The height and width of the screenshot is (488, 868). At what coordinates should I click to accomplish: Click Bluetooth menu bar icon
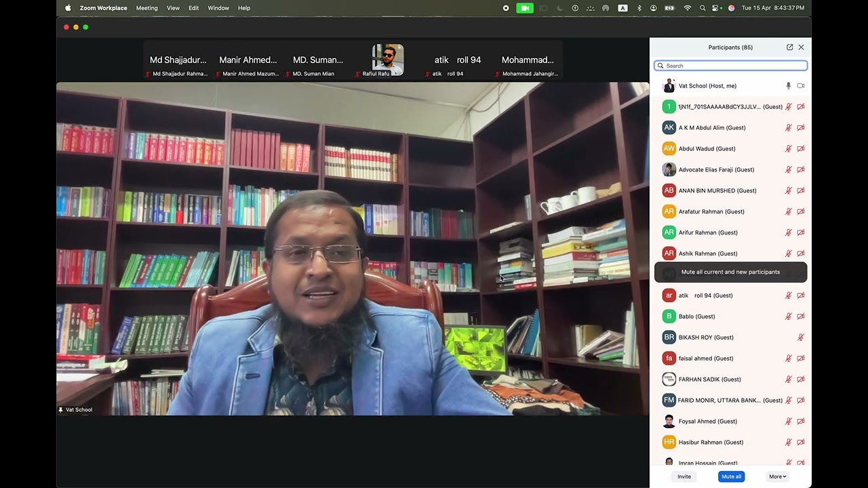point(639,8)
